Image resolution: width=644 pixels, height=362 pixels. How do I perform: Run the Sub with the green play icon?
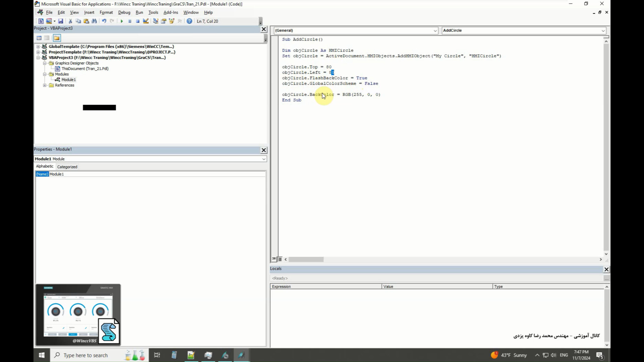(x=122, y=21)
